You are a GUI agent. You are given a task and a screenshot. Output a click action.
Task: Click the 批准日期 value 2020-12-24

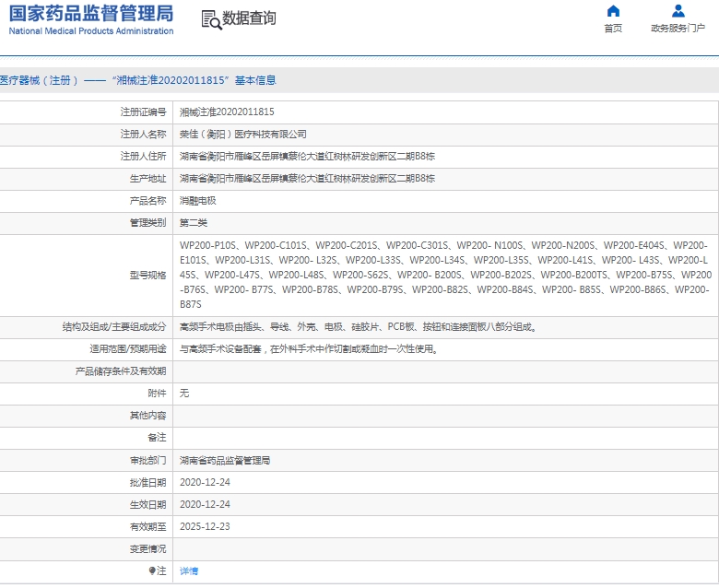coord(205,482)
